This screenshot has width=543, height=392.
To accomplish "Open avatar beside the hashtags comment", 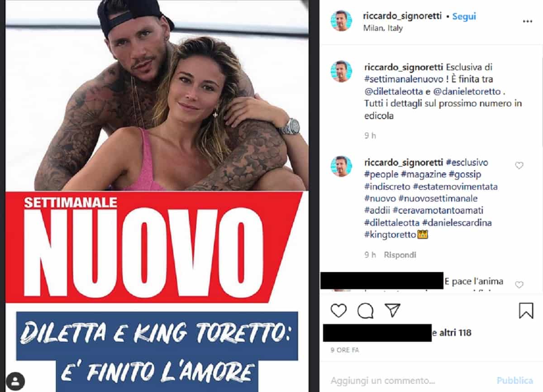I will pos(341,166).
